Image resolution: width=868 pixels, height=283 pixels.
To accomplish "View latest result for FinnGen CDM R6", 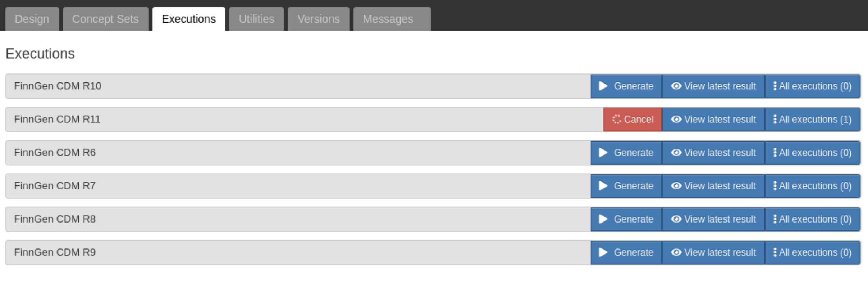I will coord(713,153).
